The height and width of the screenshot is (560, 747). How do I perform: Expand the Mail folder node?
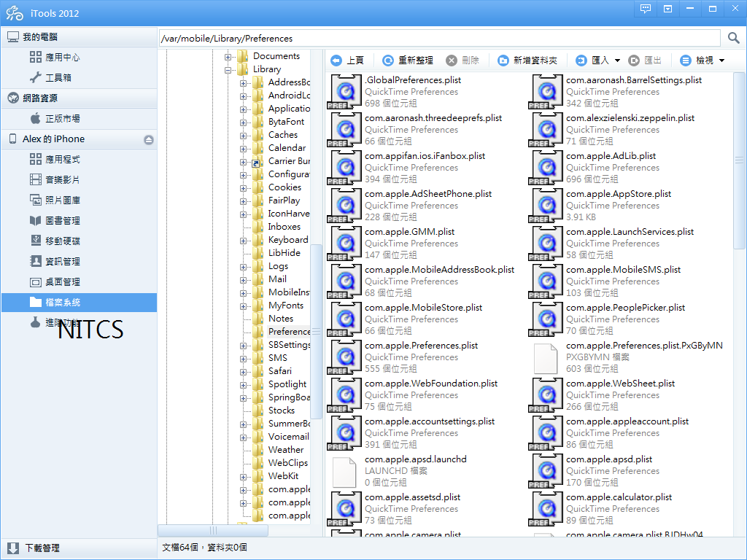point(243,280)
